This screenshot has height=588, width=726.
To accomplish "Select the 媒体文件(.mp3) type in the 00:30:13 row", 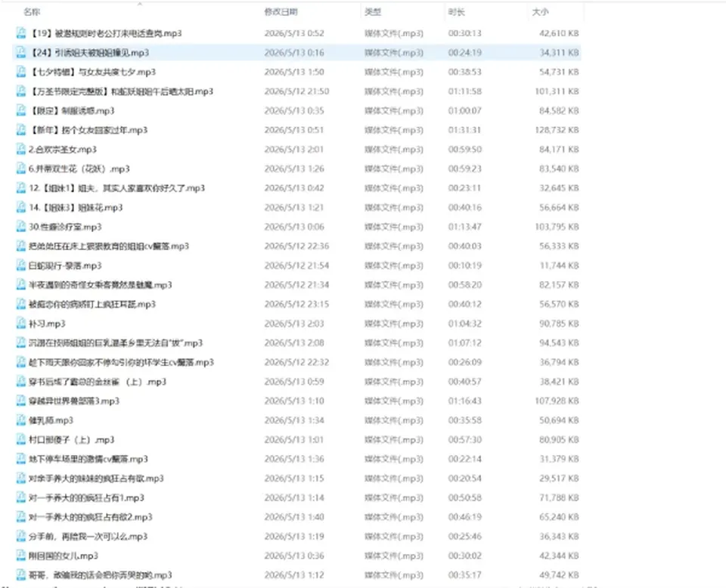I will point(393,33).
